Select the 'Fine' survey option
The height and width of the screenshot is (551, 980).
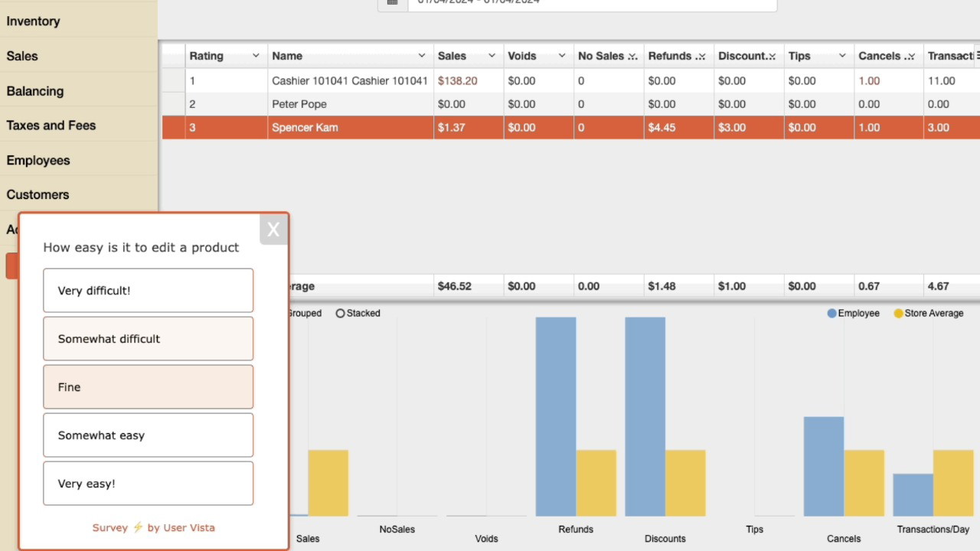coord(148,387)
